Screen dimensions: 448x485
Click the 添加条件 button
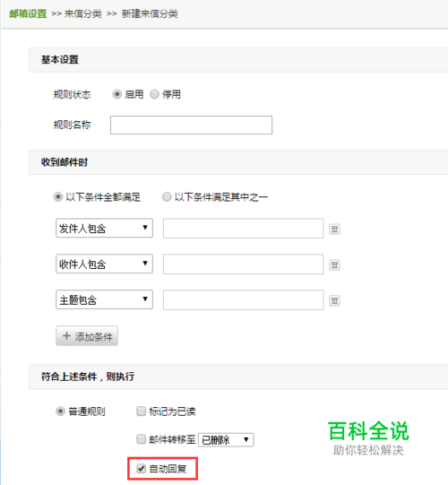click(x=87, y=336)
